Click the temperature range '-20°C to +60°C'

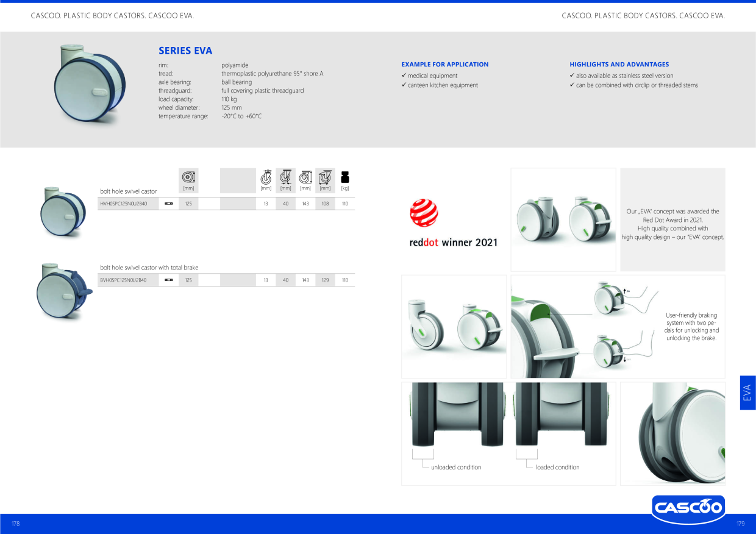[241, 116]
